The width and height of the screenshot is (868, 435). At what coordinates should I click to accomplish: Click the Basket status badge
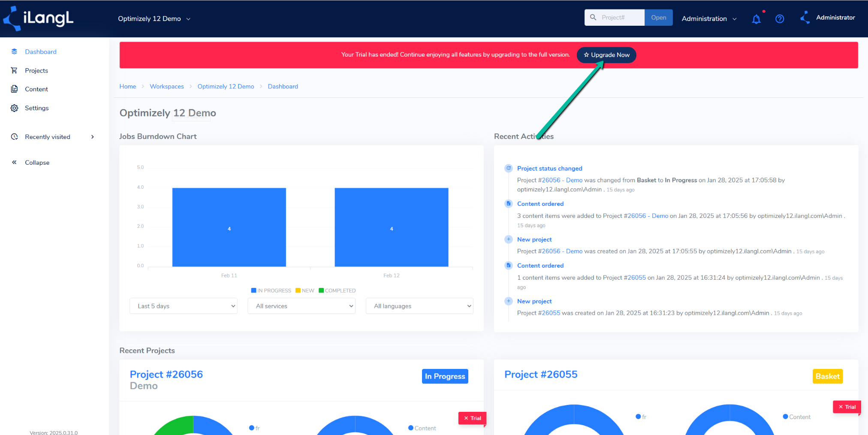[x=827, y=376]
